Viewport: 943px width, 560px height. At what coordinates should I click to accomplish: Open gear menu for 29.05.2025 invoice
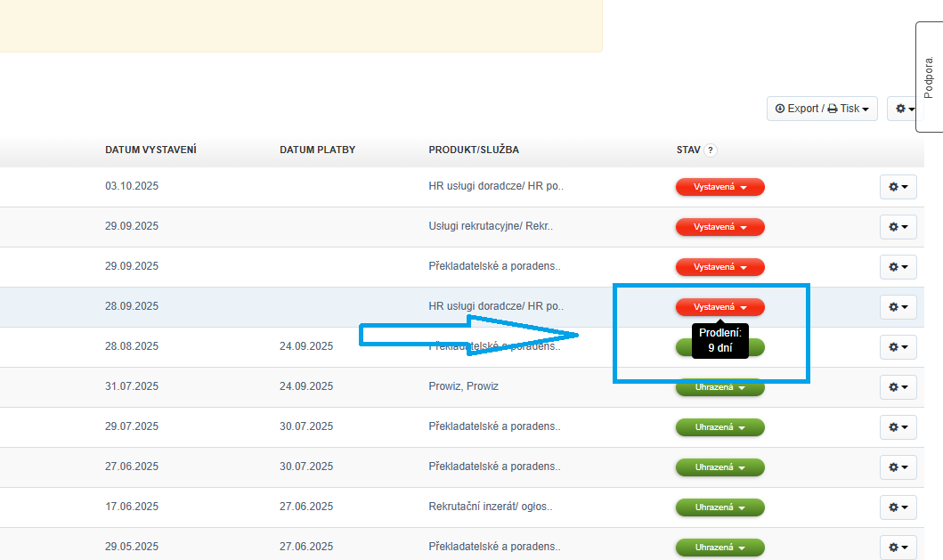tap(898, 548)
